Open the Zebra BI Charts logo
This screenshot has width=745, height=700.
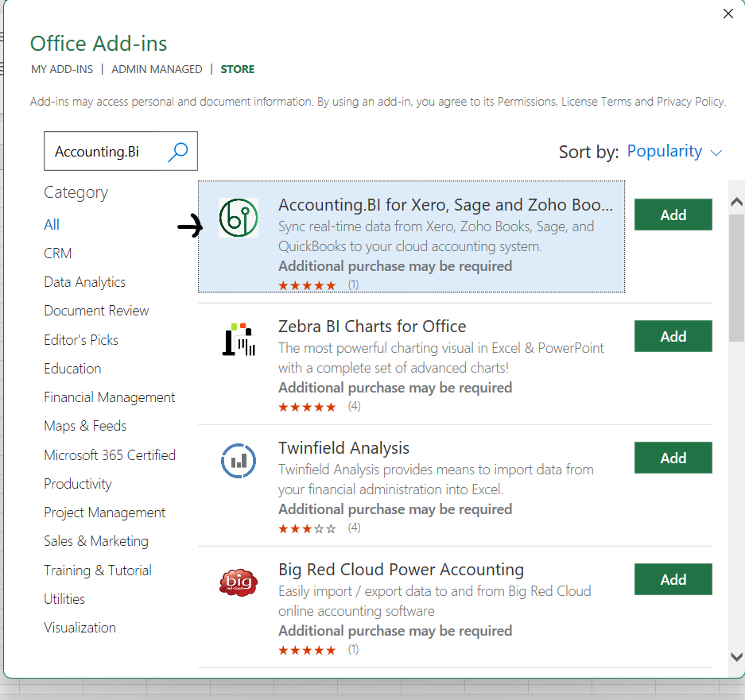[239, 339]
